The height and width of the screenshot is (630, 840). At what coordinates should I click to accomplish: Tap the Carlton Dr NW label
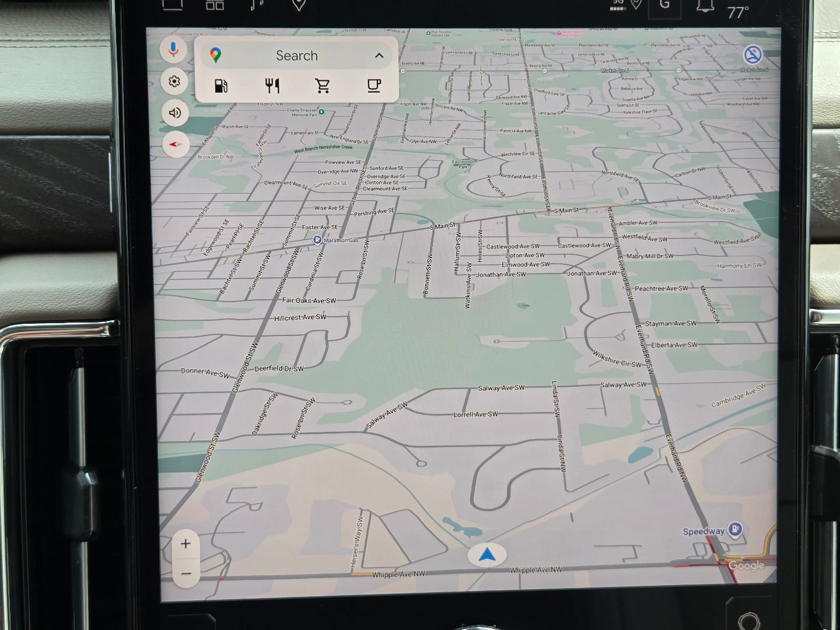pyautogui.click(x=690, y=172)
